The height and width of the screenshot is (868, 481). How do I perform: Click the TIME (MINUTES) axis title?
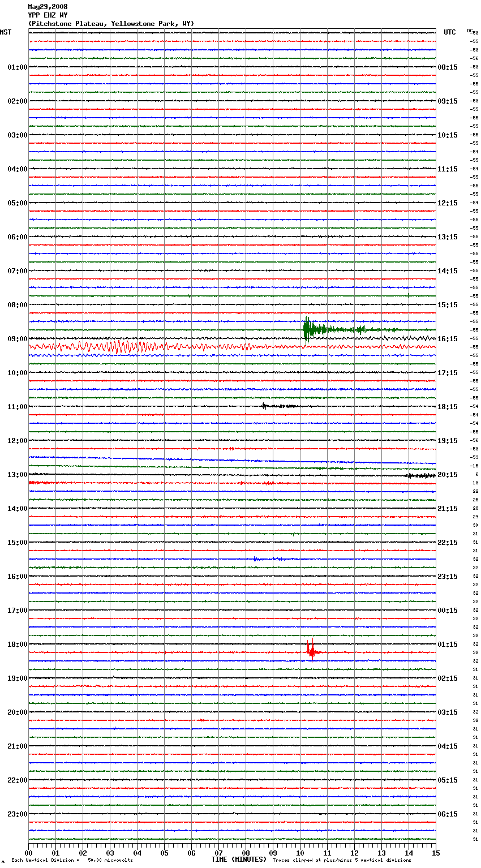tap(239, 860)
